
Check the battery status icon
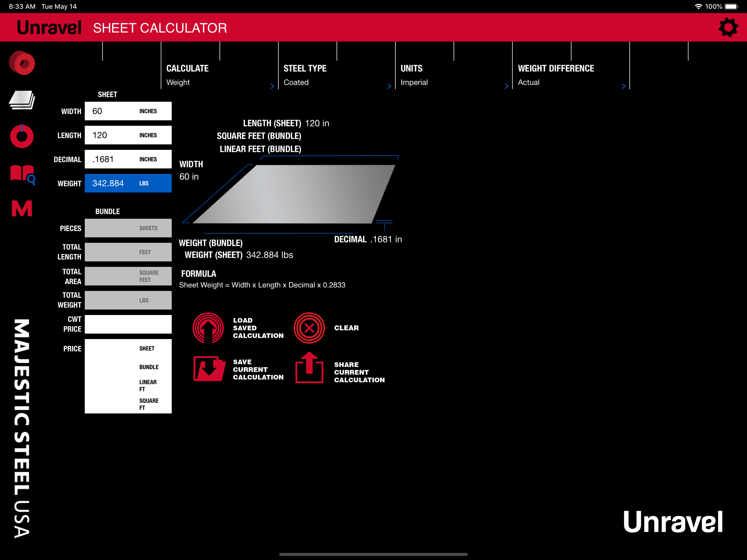(x=731, y=6)
